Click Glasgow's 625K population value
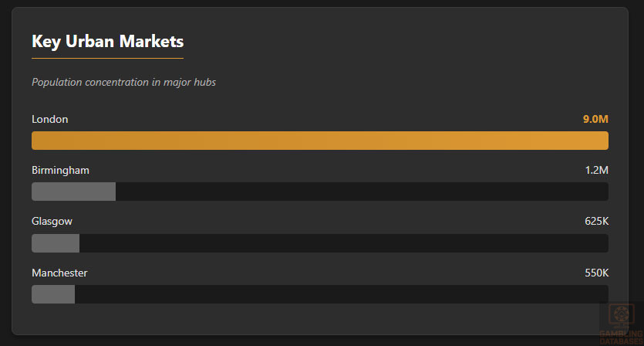Viewport: 644px width, 346px height. pyautogui.click(x=596, y=222)
